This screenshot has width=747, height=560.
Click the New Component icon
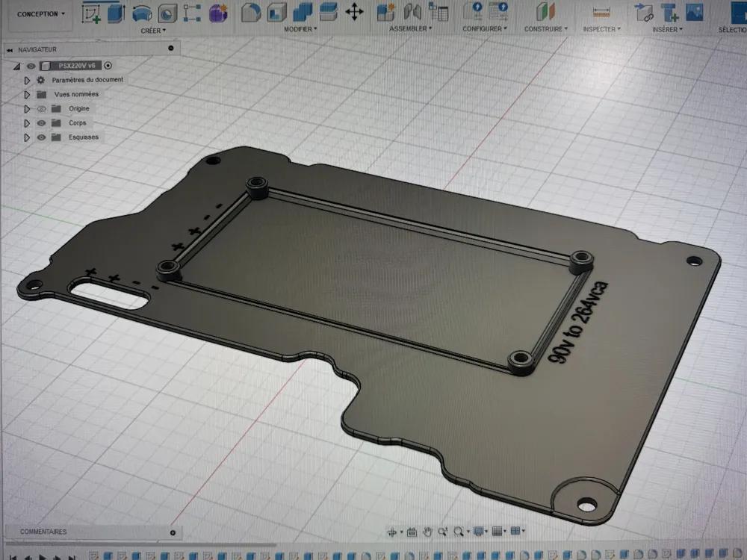pos(386,13)
